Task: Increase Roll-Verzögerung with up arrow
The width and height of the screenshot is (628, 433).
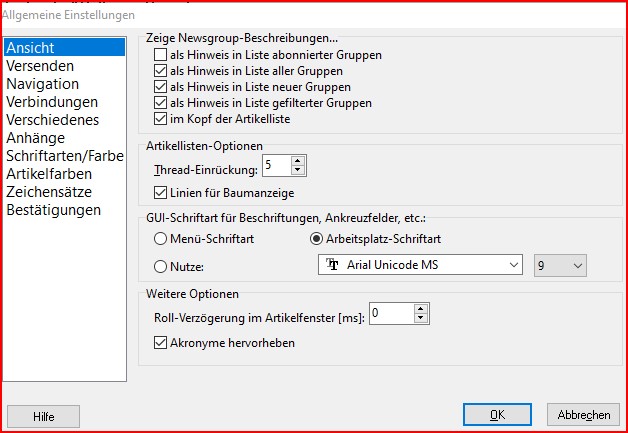Action: point(421,309)
